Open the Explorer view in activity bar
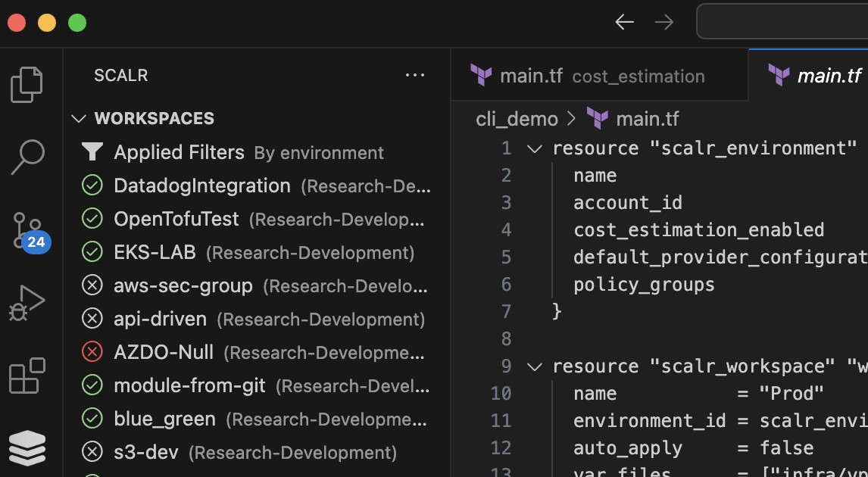Viewport: 868px width, 477px height. (x=27, y=85)
